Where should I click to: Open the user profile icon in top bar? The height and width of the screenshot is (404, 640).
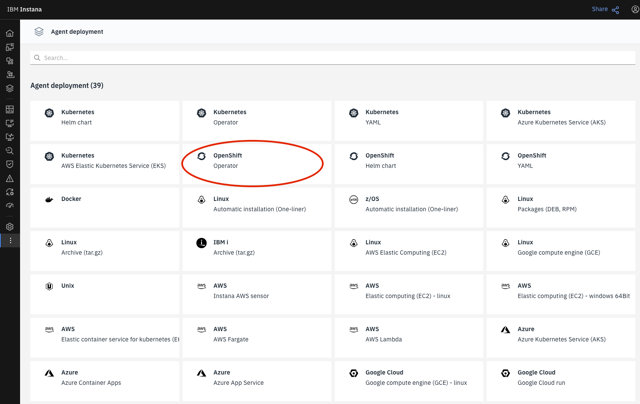pyautogui.click(x=636, y=9)
